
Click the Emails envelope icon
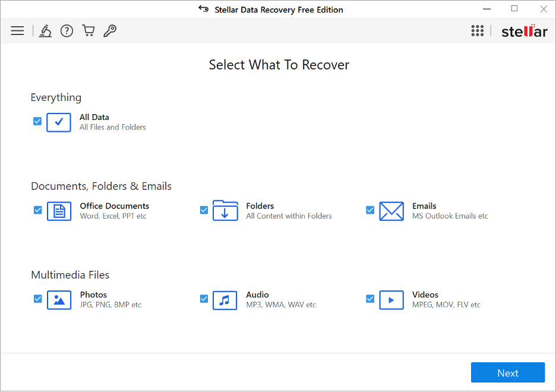391,211
